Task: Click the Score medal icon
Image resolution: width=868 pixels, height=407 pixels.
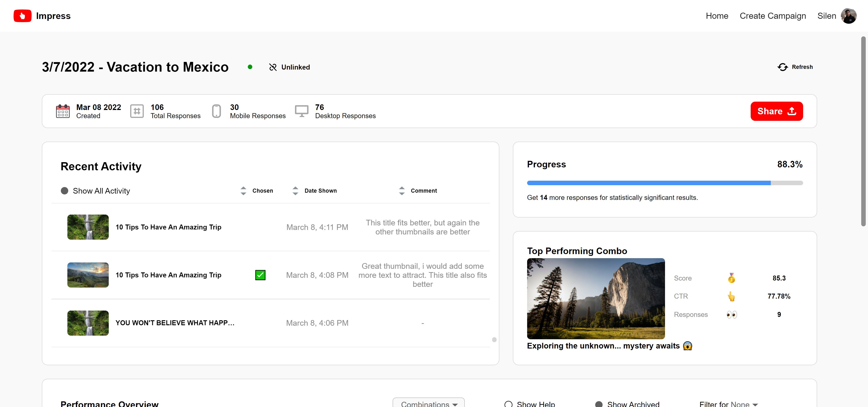Action: [731, 278]
